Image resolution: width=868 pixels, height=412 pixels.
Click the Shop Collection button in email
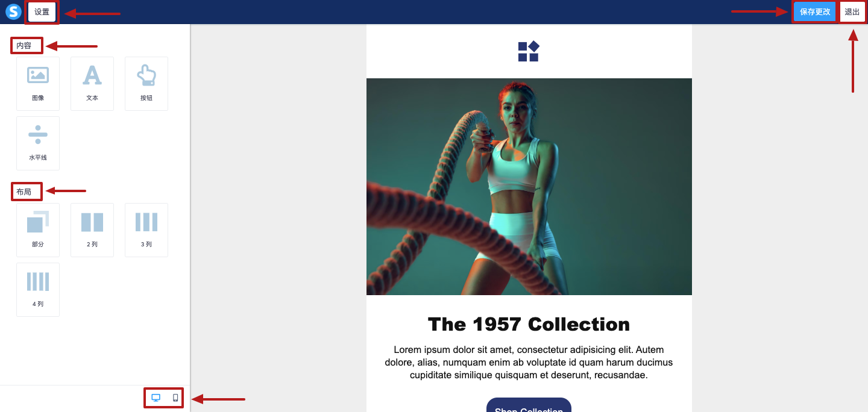[529, 405]
